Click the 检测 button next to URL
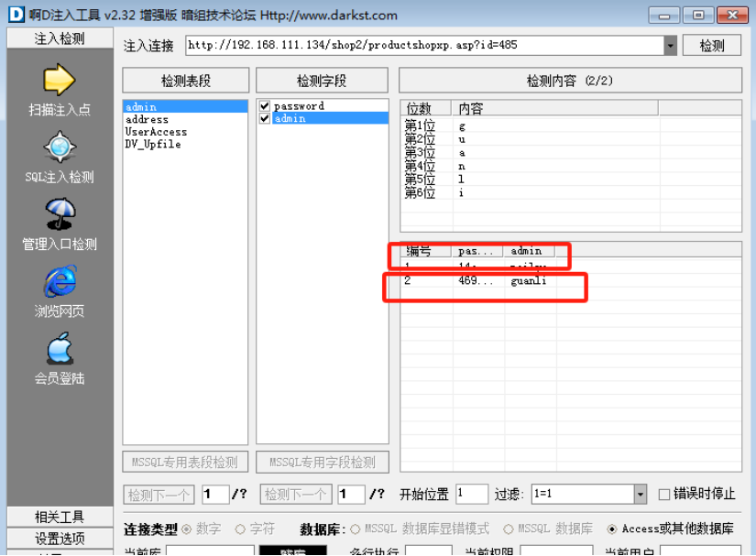 712,46
